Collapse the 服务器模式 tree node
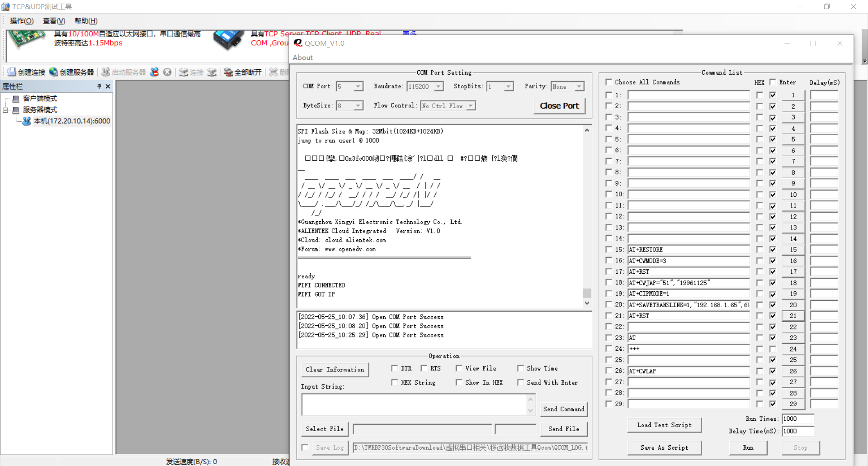This screenshot has width=868, height=466. click(x=5, y=110)
